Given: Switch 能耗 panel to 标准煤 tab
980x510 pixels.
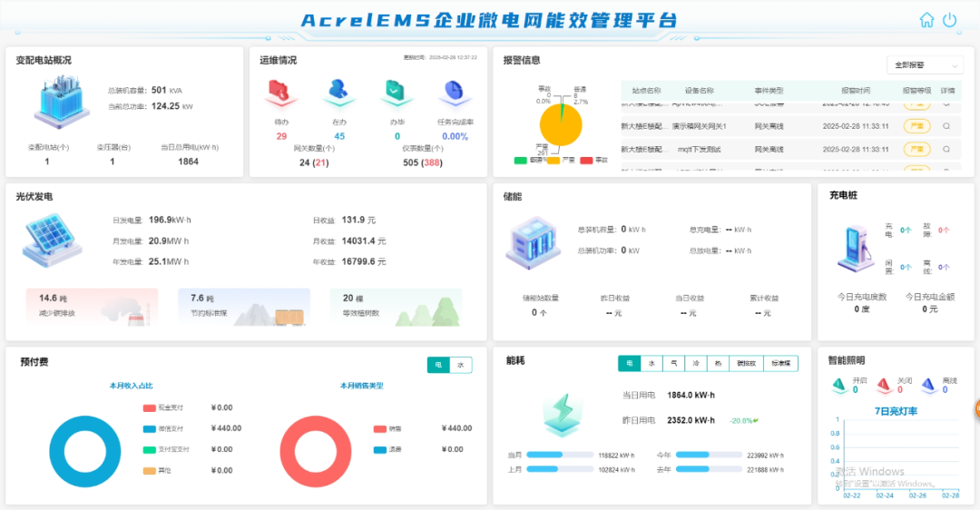Looking at the screenshot, I should pyautogui.click(x=780, y=363).
